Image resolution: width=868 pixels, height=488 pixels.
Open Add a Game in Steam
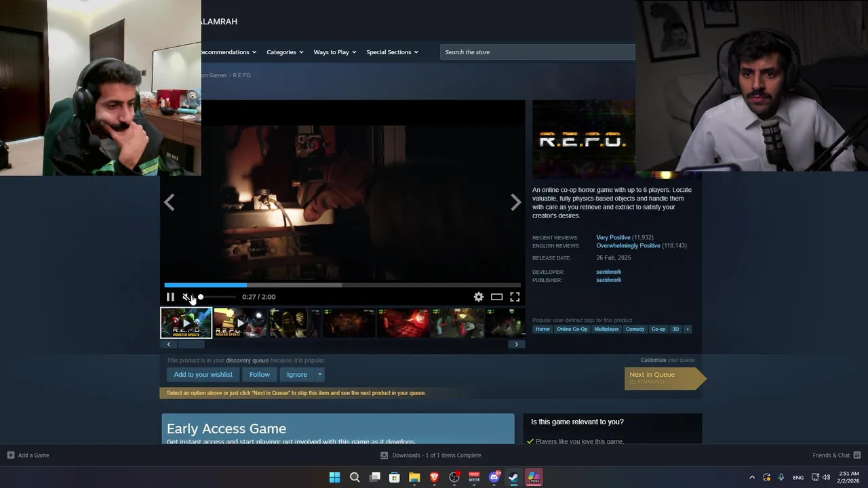(28, 455)
